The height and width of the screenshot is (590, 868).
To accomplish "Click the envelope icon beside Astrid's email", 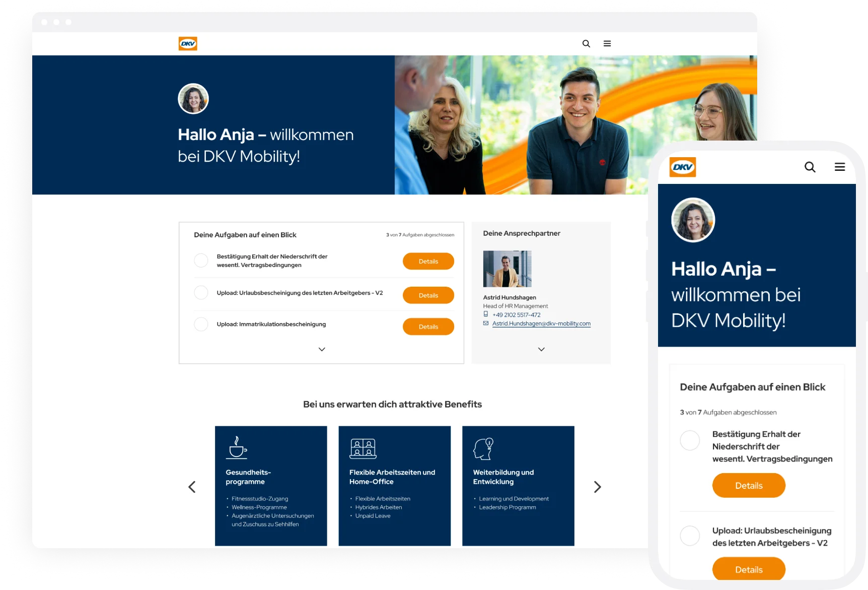I will (486, 323).
